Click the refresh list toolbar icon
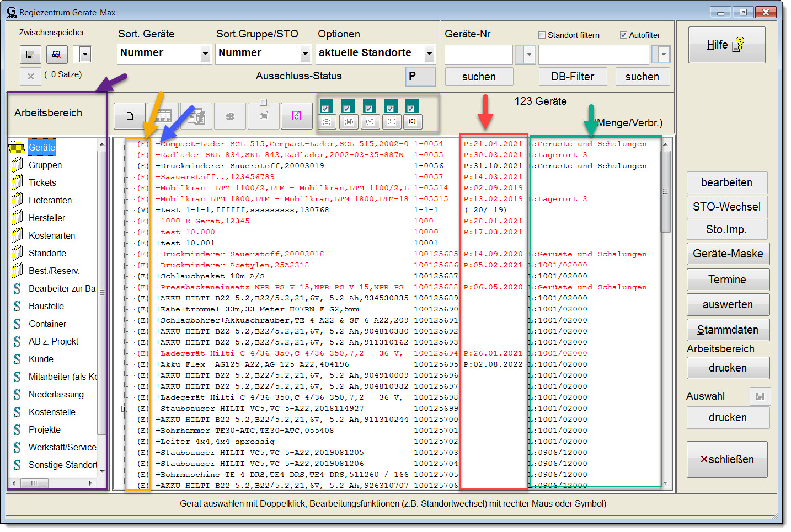791x532 pixels. [296, 116]
